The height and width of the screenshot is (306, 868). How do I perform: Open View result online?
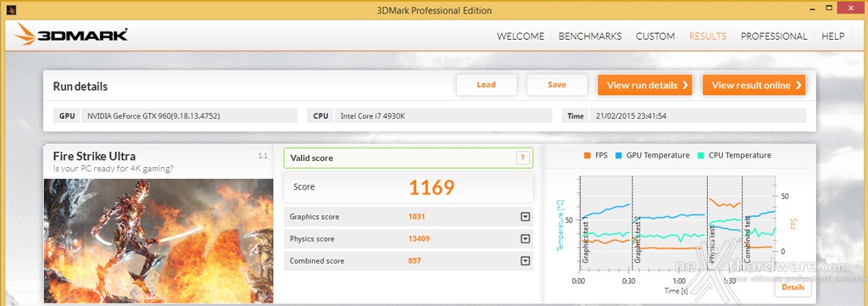point(754,86)
